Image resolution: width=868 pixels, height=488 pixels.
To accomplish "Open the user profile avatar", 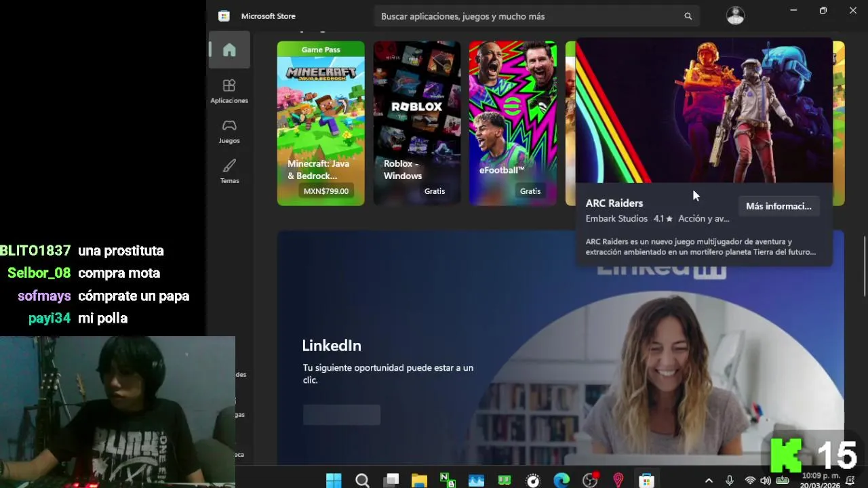I will pos(735,16).
